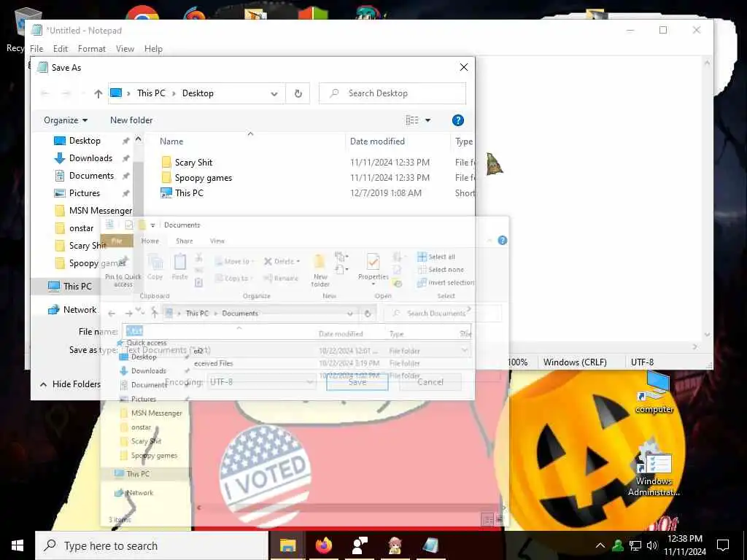Select This PC shortcut in file list
Image resolution: width=747 pixels, height=560 pixels.
(x=189, y=192)
